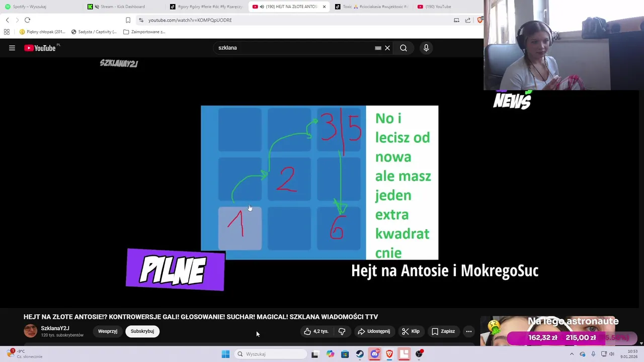
Task: Share this page from the address bar
Action: tap(468, 20)
